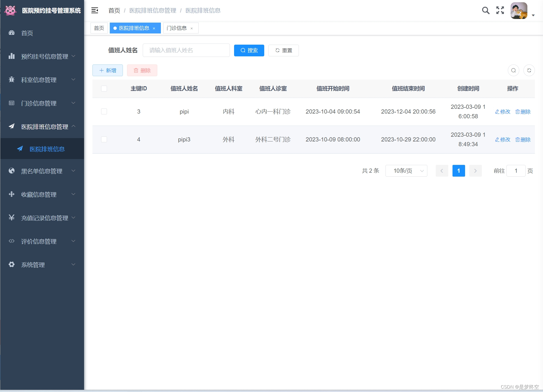The image size is (543, 392).
Task: Click the move-arrows icon for 收藏信息管理
Action: [x=11, y=194]
